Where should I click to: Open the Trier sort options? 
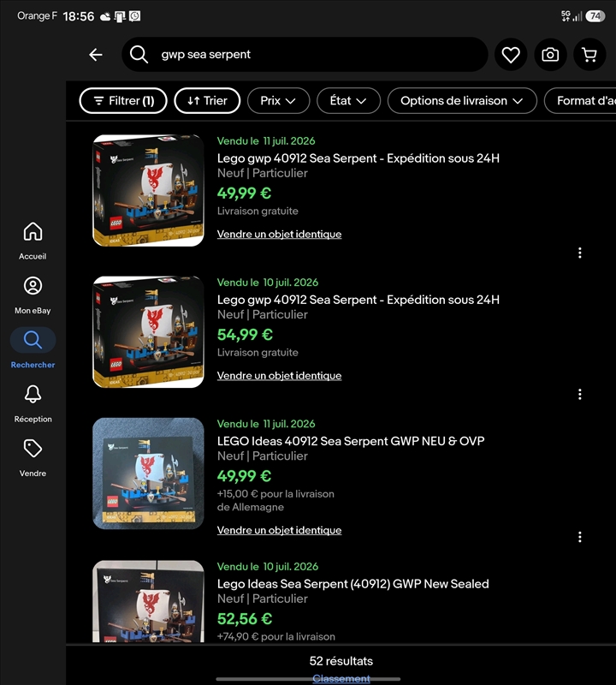pyautogui.click(x=207, y=100)
